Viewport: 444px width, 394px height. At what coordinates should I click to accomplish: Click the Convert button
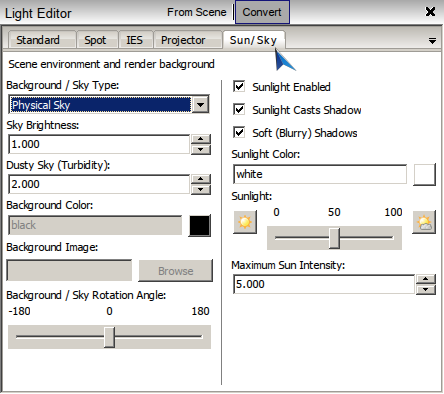pyautogui.click(x=262, y=12)
